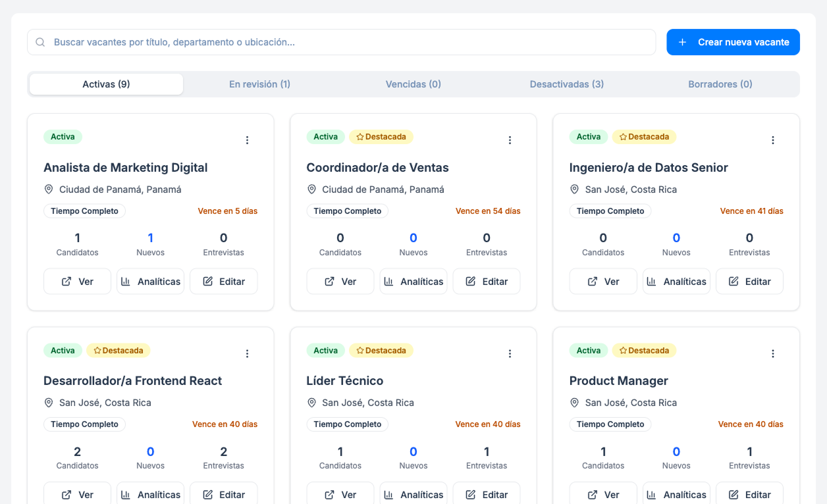Open three-dot menu for Desarrollador/a Frontend React

[247, 354]
